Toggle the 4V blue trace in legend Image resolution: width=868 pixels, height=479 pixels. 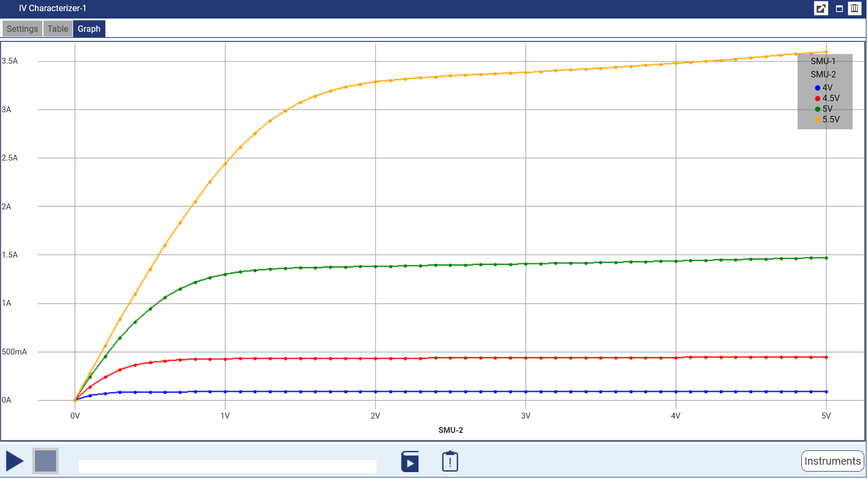(824, 88)
